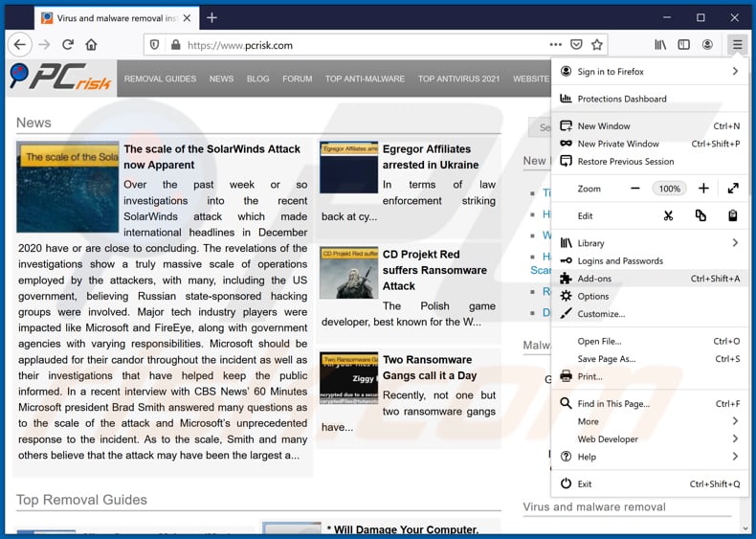Expand the Library submenu

650,243
